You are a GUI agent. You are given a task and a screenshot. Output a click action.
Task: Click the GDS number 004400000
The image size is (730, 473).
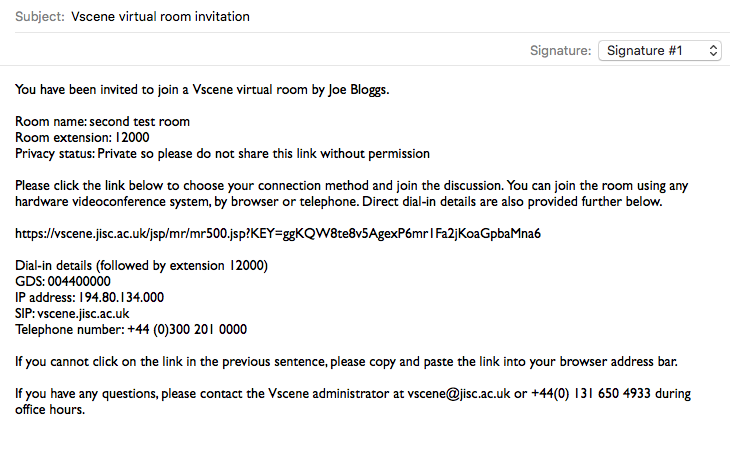point(79,281)
